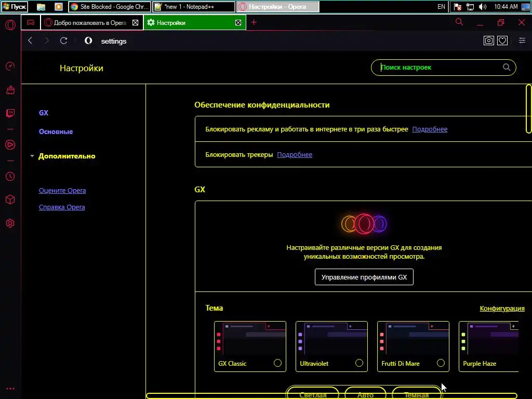Open the Opera menu logo in sidebar
532x399 pixels.
[x=10, y=25]
